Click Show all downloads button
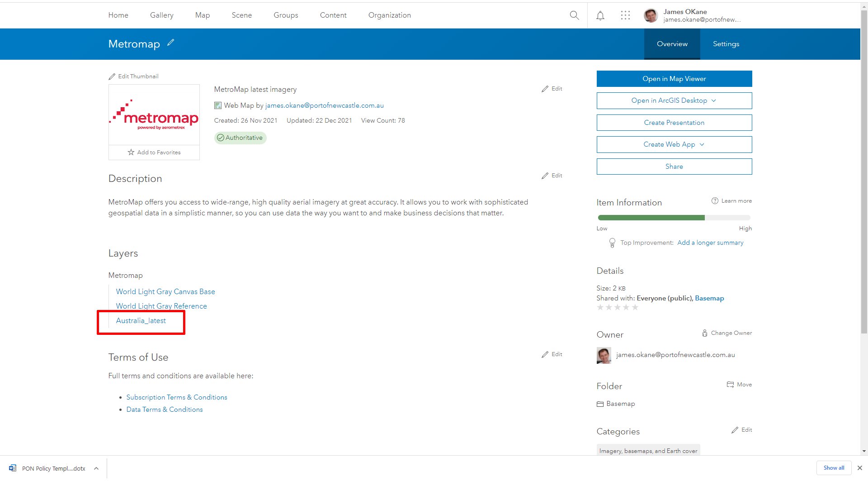This screenshot has width=868, height=481. click(834, 468)
